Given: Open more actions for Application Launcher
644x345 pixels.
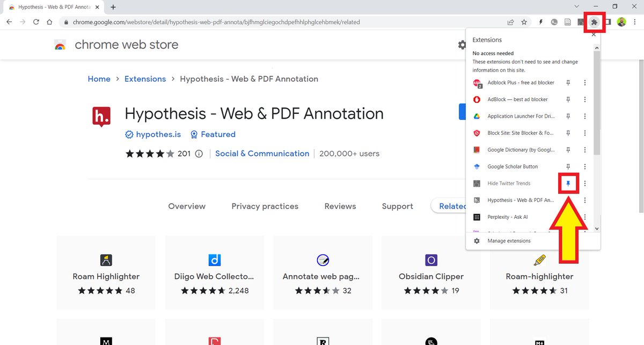Looking at the screenshot, I should click(x=585, y=116).
